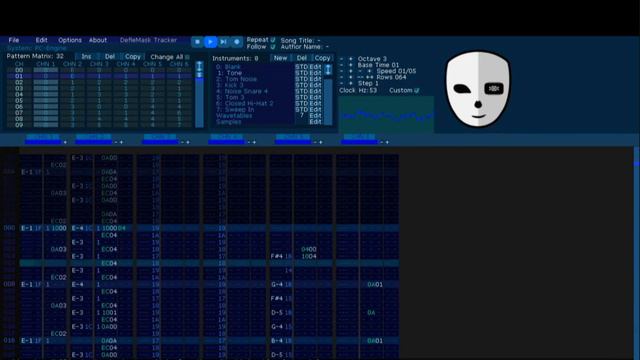Click the Author Name field
This screenshot has height=360, width=640.
(304, 47)
